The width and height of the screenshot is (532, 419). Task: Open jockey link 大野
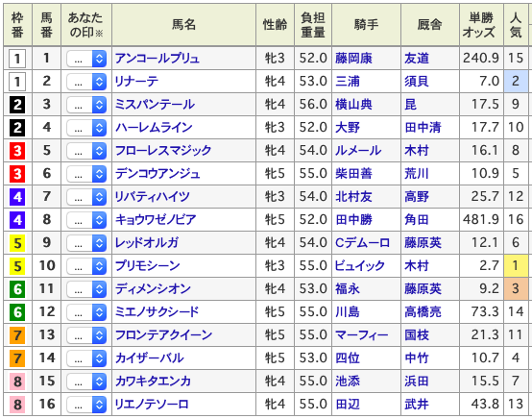click(x=348, y=128)
